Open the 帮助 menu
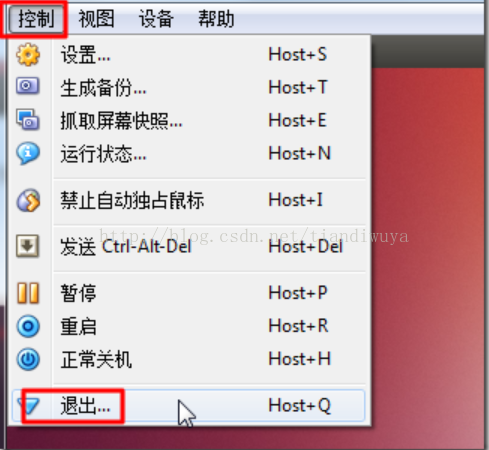Screen dimensions: 489x450 click(216, 18)
